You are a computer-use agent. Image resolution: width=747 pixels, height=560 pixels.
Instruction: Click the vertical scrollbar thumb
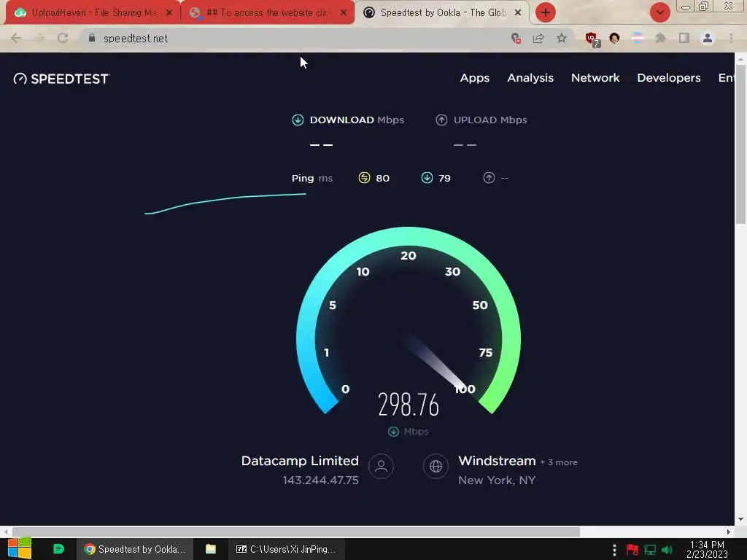tap(740, 144)
